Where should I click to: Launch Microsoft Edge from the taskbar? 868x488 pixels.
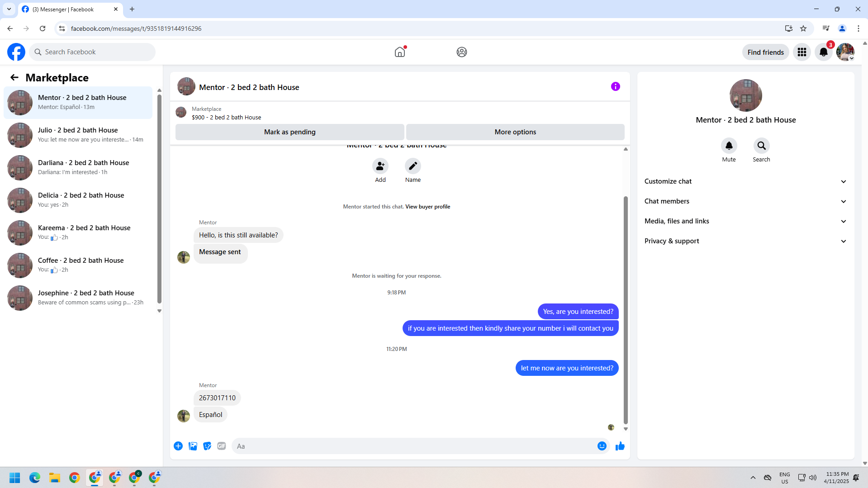click(35, 478)
